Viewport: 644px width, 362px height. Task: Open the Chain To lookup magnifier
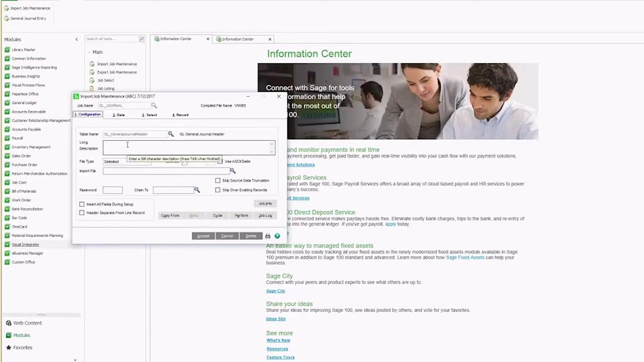[x=197, y=190]
